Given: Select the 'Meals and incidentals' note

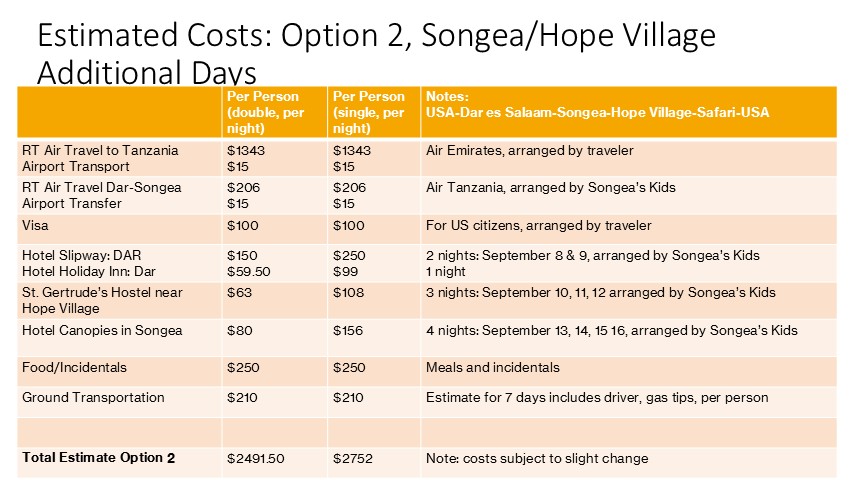Looking at the screenshot, I should click(x=493, y=368).
